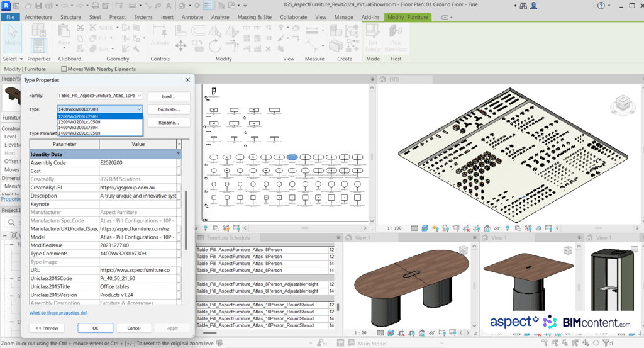The width and height of the screenshot is (644, 348).
Task: Click OK in Type Properties dialog
Action: click(x=96, y=328)
